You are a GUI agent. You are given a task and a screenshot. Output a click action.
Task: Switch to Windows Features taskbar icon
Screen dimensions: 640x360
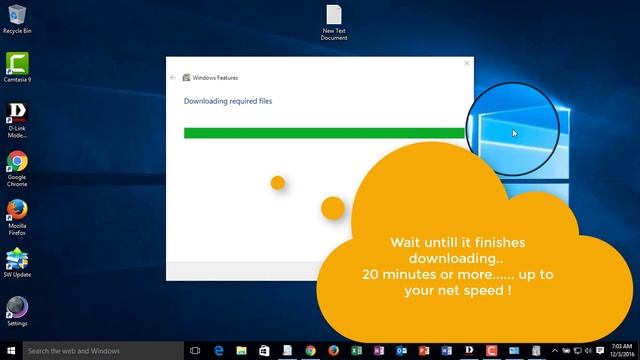[x=536, y=351]
